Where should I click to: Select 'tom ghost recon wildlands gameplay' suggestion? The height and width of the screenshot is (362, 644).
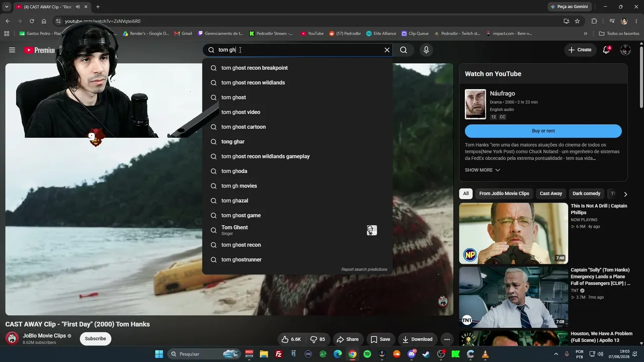tap(297, 156)
